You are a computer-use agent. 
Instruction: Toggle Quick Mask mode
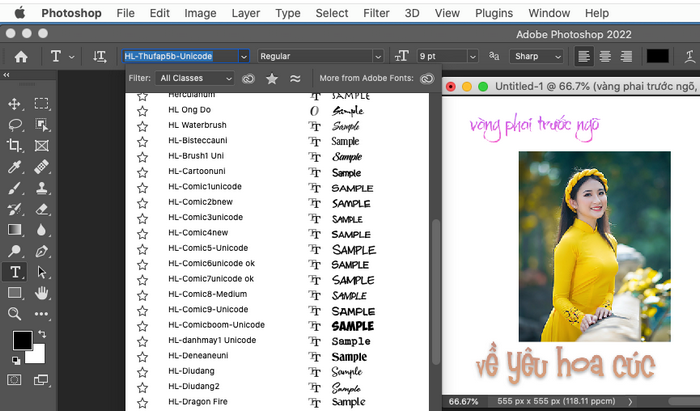(14, 380)
